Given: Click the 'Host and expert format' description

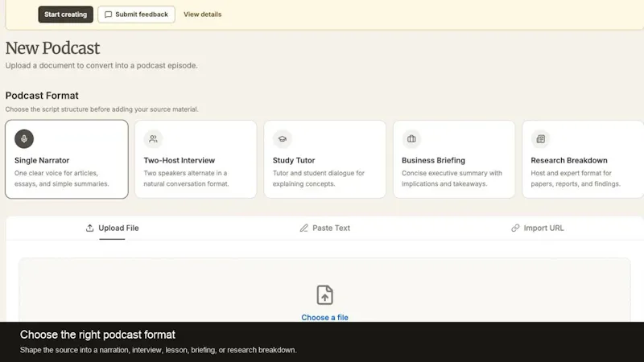Looking at the screenshot, I should click(576, 179).
